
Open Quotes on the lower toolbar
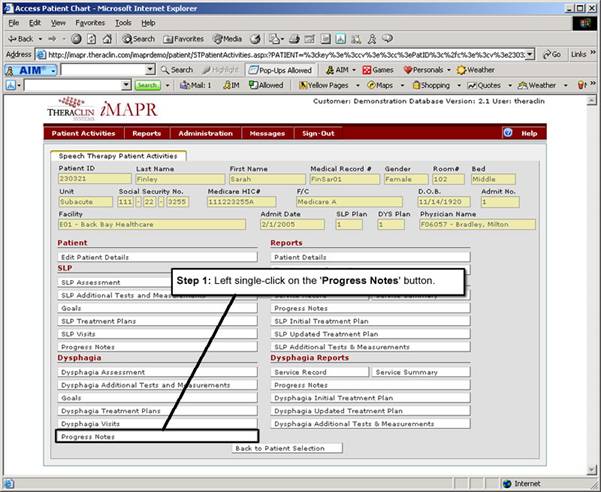484,85
